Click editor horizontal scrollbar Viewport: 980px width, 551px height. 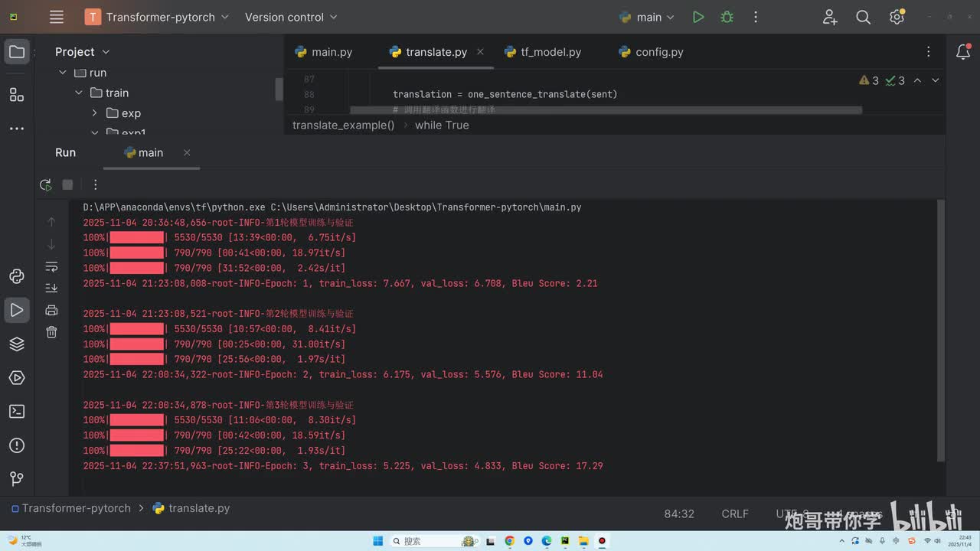point(606,110)
